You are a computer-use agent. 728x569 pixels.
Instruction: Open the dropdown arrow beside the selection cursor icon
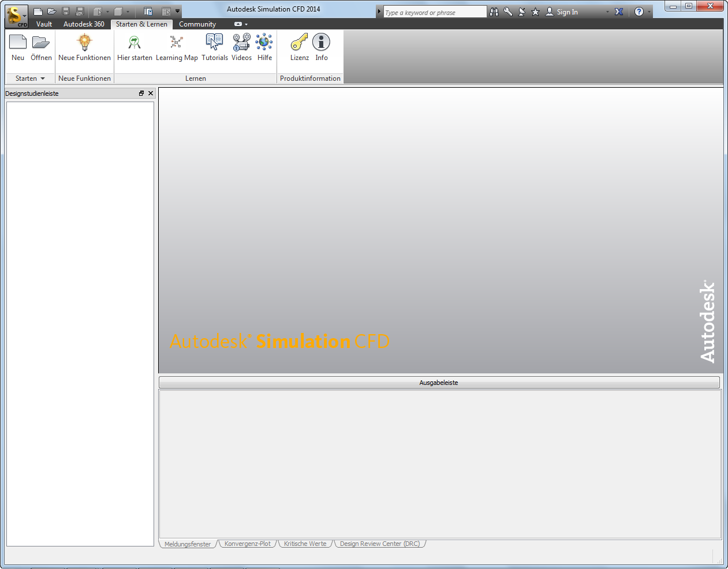coord(107,12)
